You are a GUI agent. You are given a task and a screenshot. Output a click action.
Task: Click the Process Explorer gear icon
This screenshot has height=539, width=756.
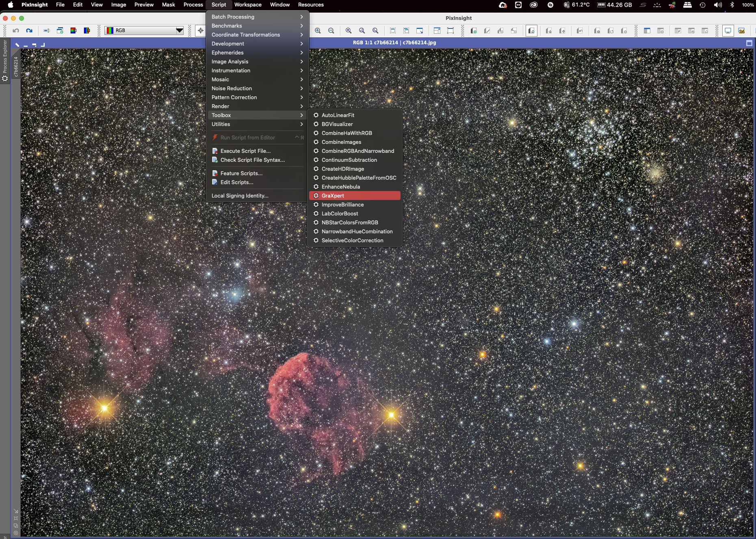[5, 78]
